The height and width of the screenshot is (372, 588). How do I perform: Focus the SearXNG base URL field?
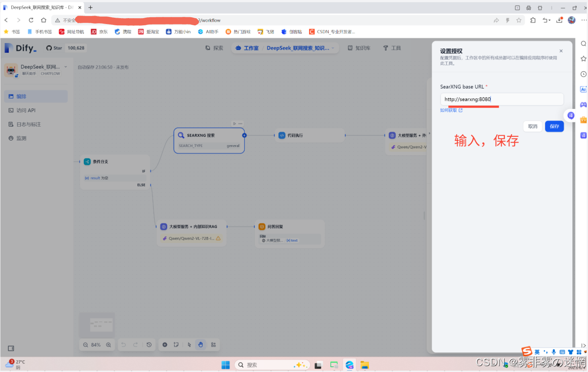coord(502,99)
